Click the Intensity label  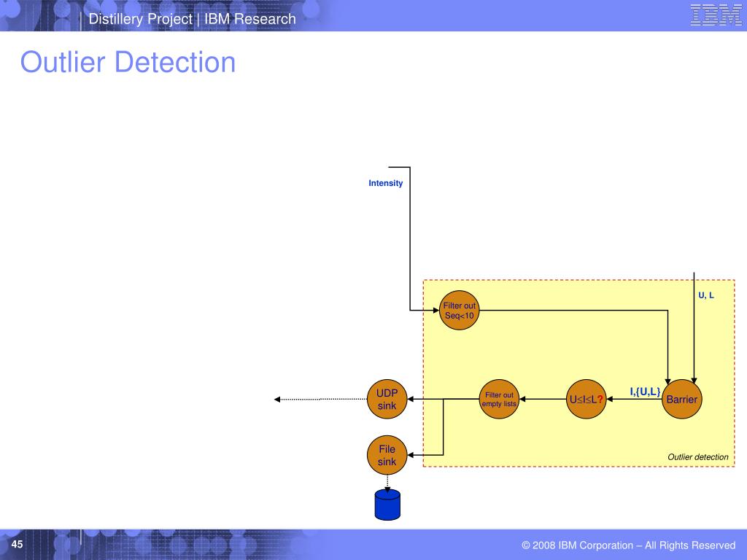385,183
